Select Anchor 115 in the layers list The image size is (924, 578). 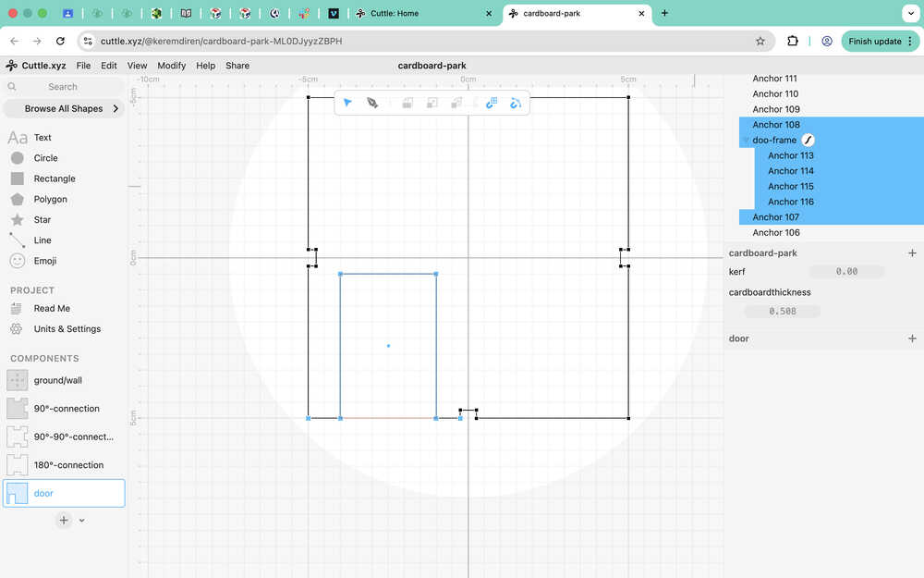[790, 187]
